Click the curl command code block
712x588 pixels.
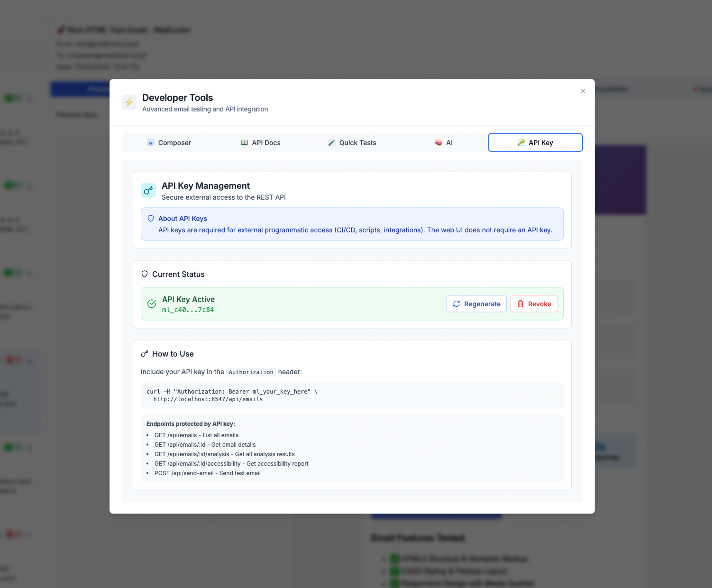352,395
